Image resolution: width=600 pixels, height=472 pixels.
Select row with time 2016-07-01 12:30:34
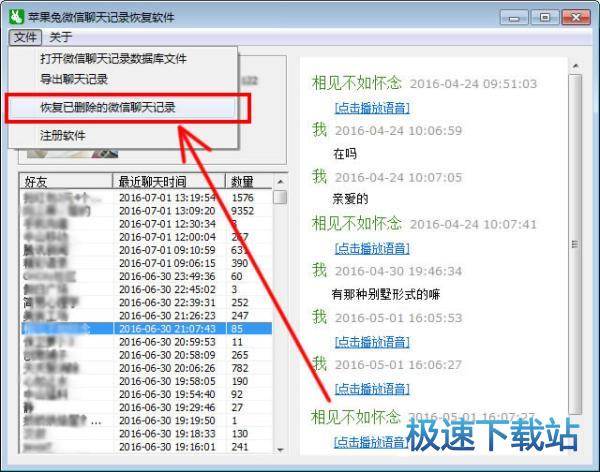(x=147, y=224)
